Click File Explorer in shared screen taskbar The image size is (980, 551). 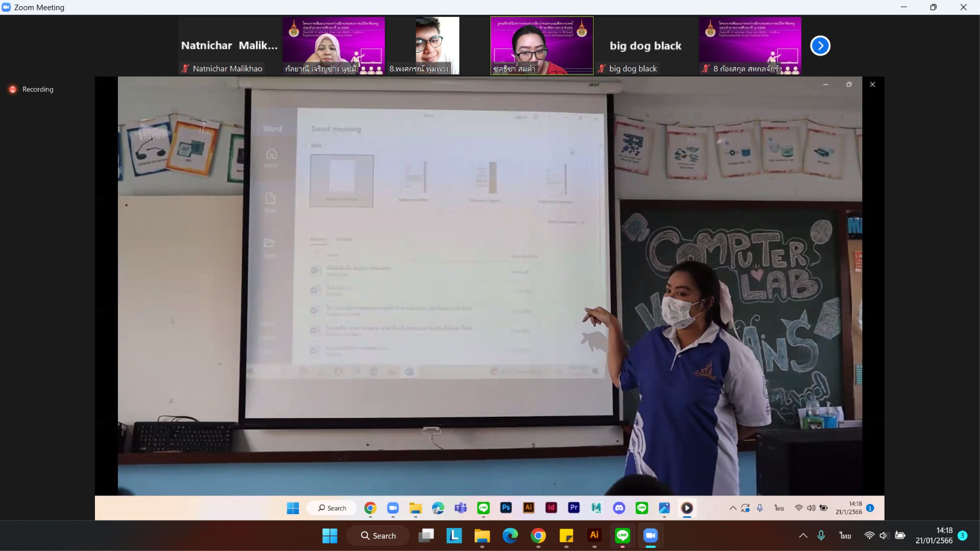pos(415,508)
